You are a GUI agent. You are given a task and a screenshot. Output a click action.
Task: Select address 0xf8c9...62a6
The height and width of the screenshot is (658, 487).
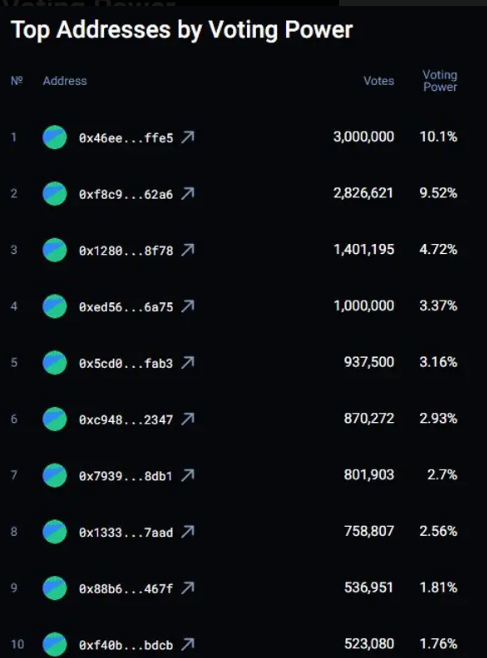click(126, 194)
